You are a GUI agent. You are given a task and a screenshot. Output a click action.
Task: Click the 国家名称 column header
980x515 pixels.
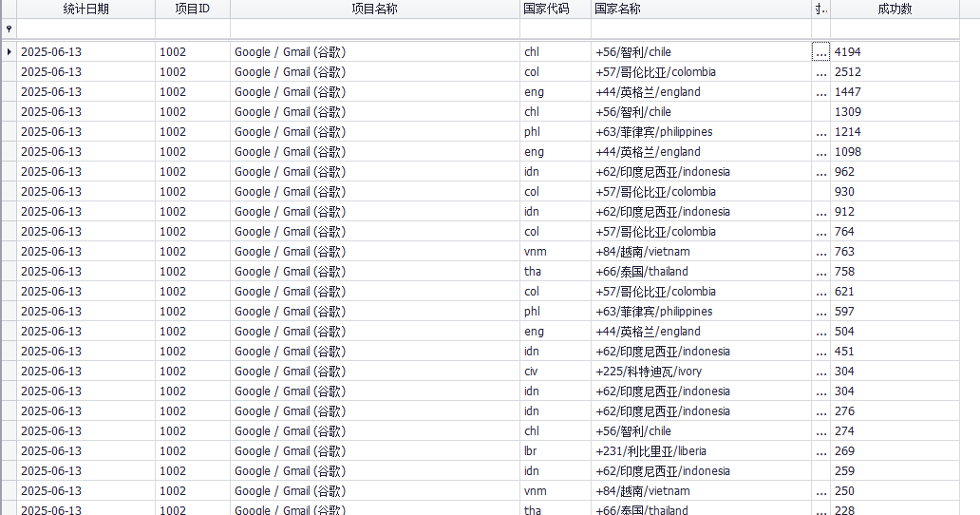(x=701, y=9)
